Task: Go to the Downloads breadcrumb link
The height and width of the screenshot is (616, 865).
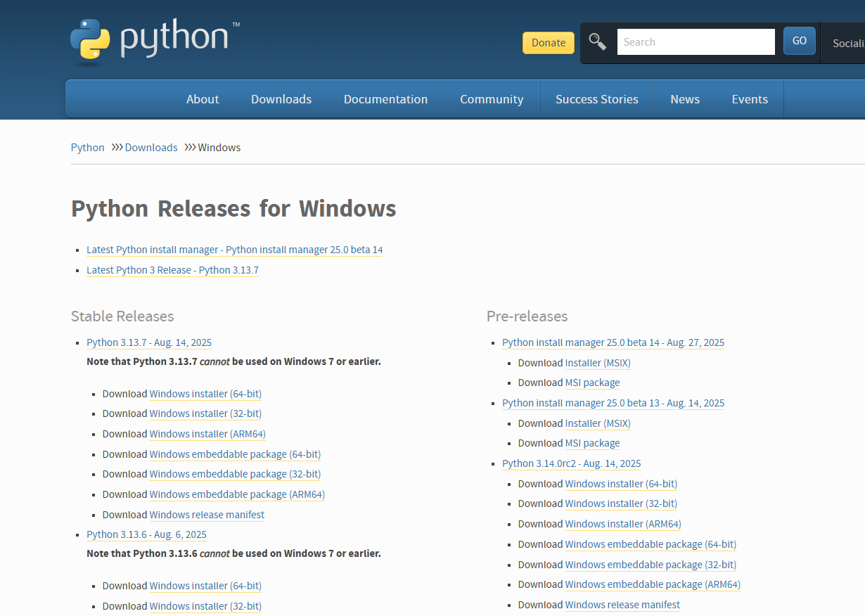Action: [x=151, y=147]
